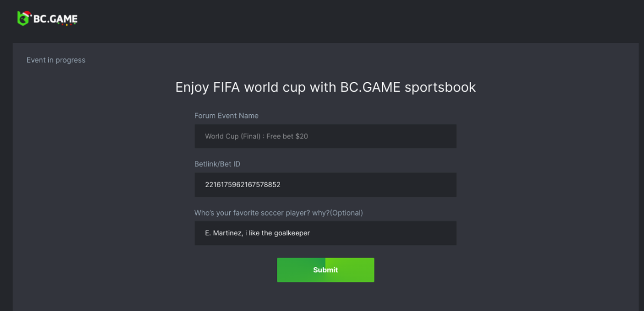Click the word "FIFA" in the heading
The image size is (644, 311).
(x=226, y=87)
